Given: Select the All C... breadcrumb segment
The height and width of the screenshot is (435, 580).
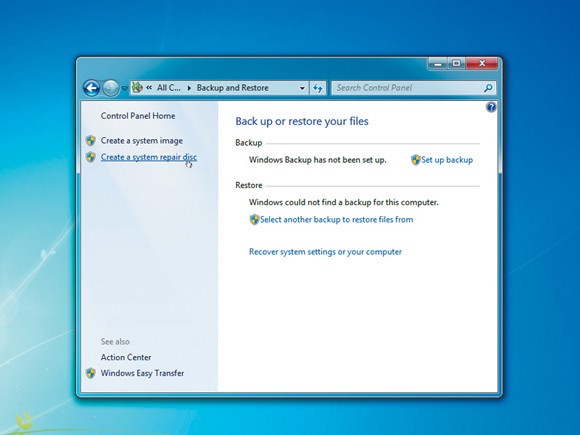Looking at the screenshot, I should [x=169, y=88].
